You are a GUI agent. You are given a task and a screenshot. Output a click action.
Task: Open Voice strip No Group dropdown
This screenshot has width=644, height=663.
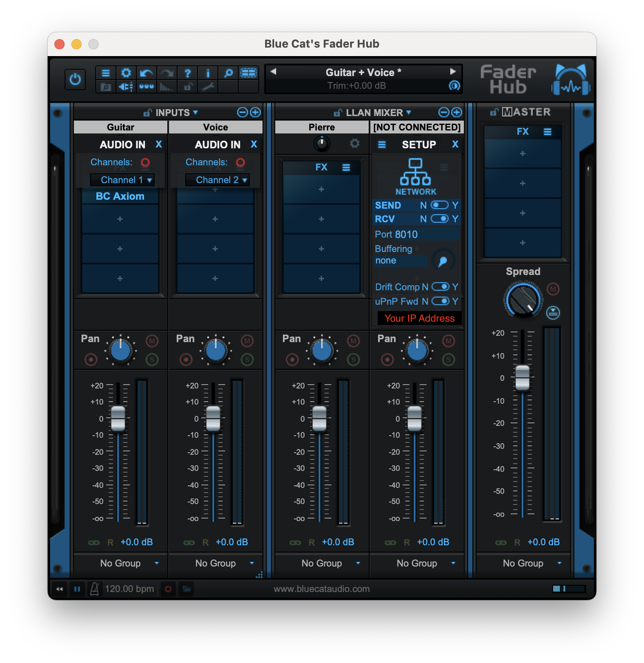pyautogui.click(x=216, y=564)
